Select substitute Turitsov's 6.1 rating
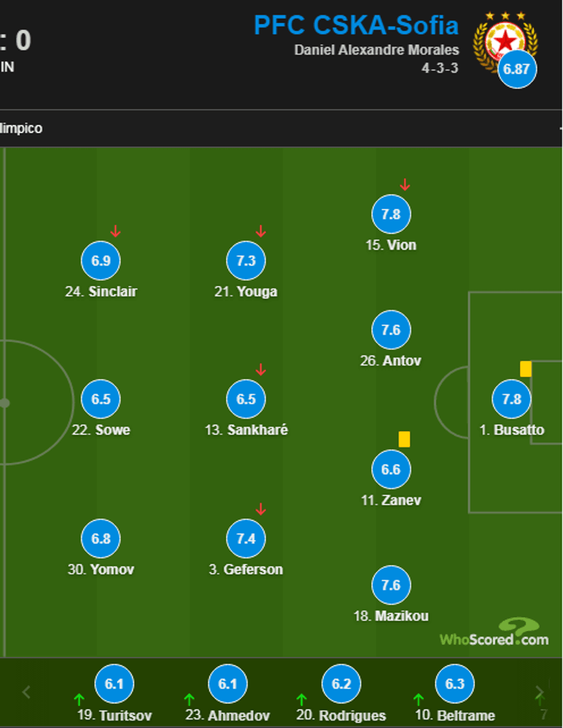Viewport: 563px width, 728px height. [x=114, y=684]
